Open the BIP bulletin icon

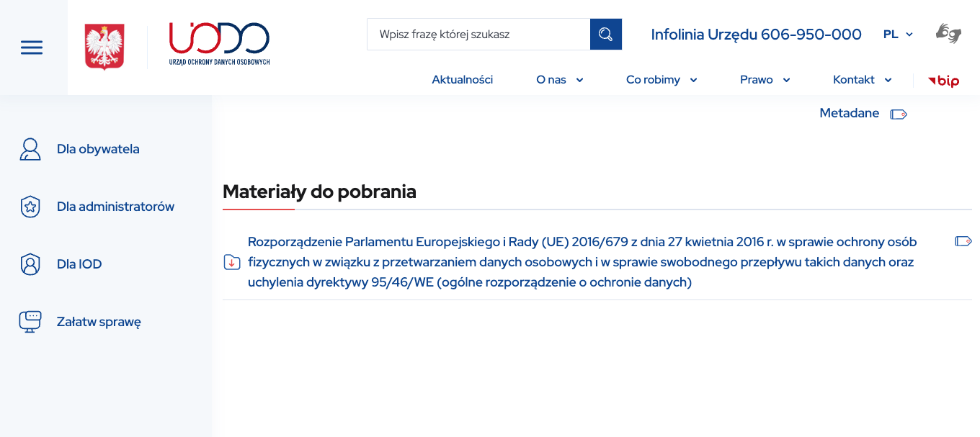pyautogui.click(x=944, y=81)
